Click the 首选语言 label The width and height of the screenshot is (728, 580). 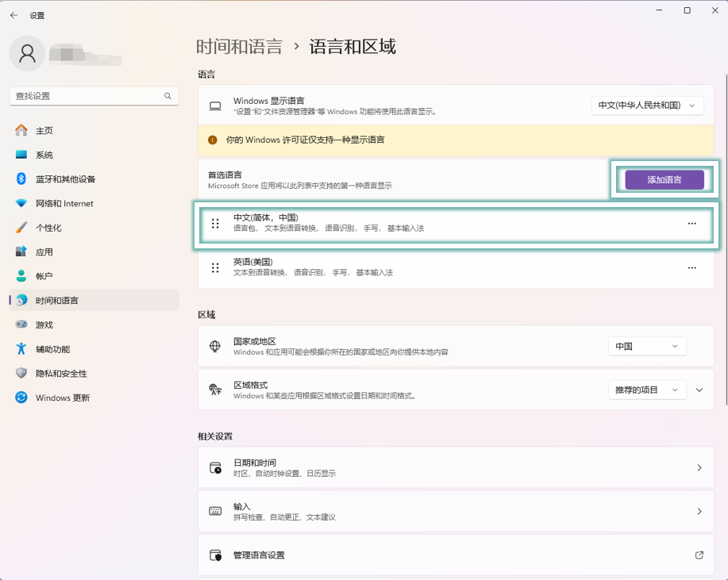click(x=225, y=175)
